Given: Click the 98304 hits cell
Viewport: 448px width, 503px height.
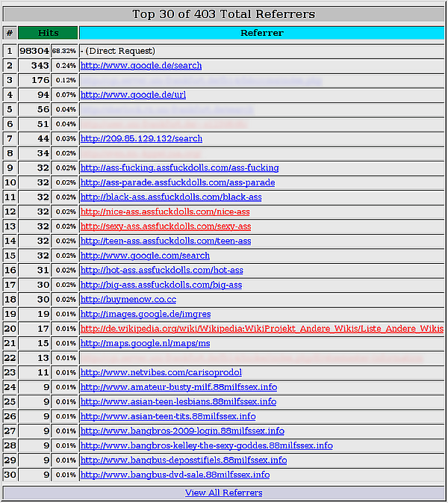Looking at the screenshot, I should [34, 51].
